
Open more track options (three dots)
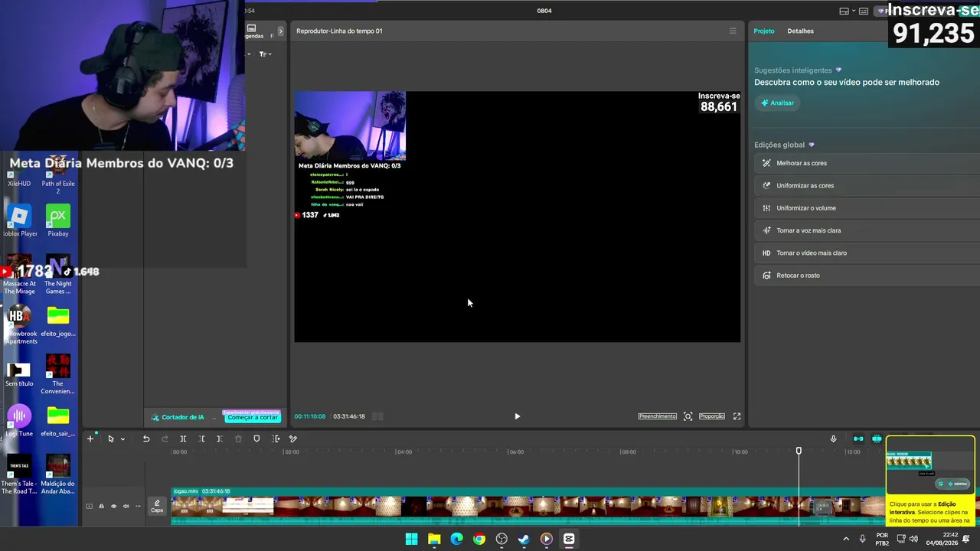point(138,506)
